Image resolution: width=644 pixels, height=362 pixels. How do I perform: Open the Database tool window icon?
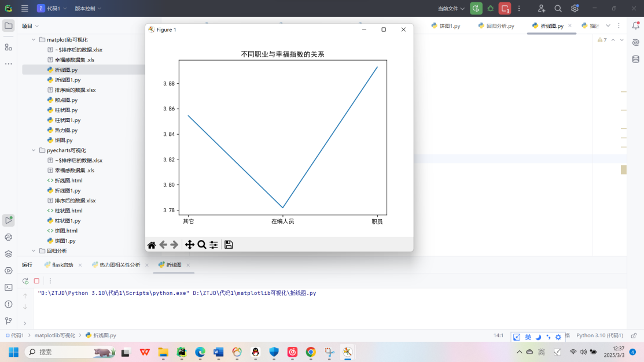coord(636,59)
